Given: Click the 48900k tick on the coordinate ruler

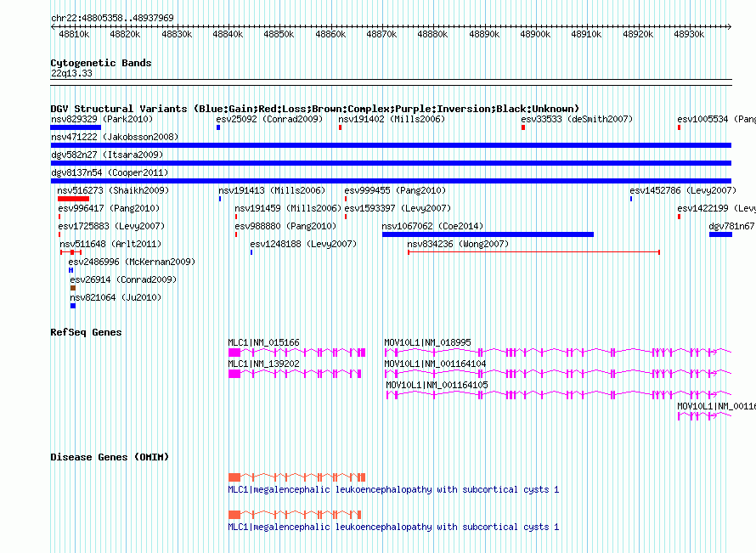Looking at the screenshot, I should [x=535, y=34].
